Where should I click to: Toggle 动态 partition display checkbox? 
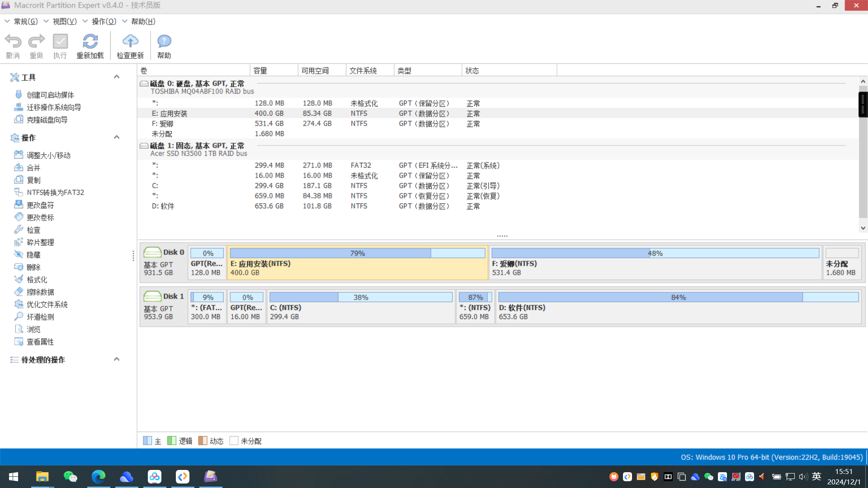click(202, 441)
